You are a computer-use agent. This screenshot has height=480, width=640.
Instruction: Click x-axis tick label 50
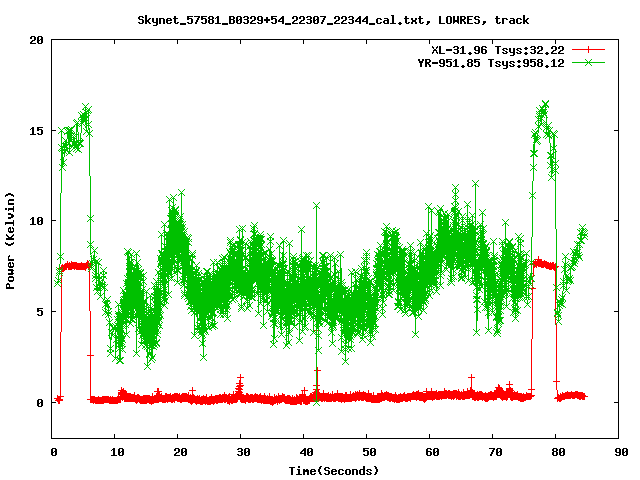coord(369,452)
